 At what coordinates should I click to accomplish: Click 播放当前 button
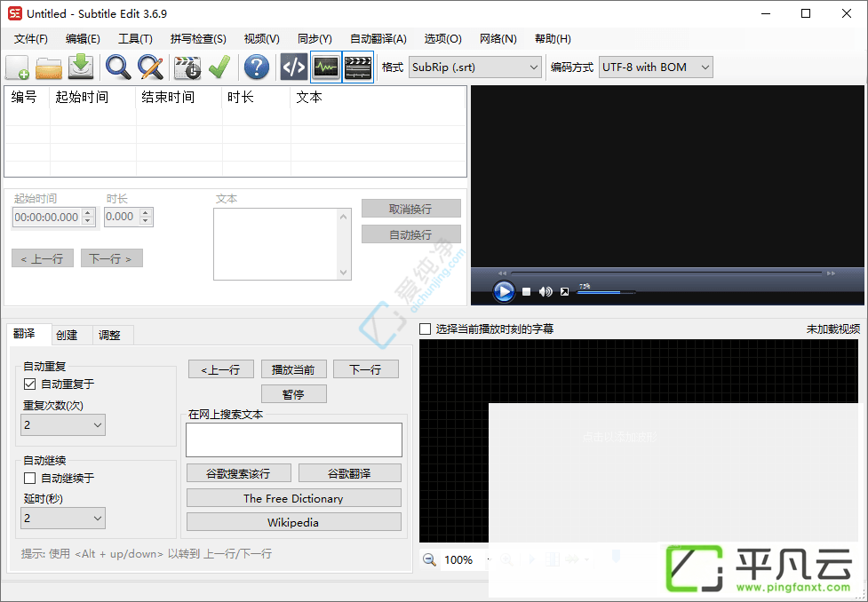293,369
